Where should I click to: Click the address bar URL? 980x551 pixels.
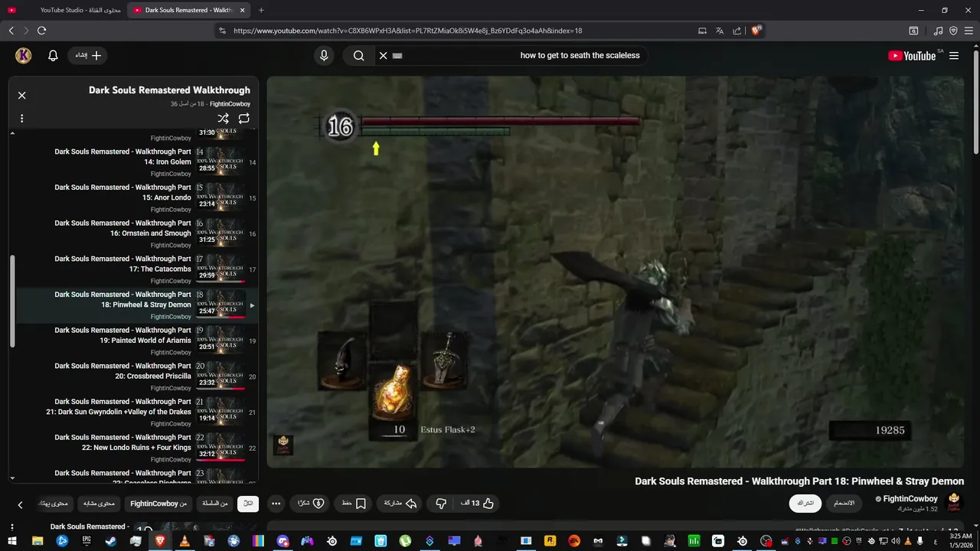pos(407,31)
